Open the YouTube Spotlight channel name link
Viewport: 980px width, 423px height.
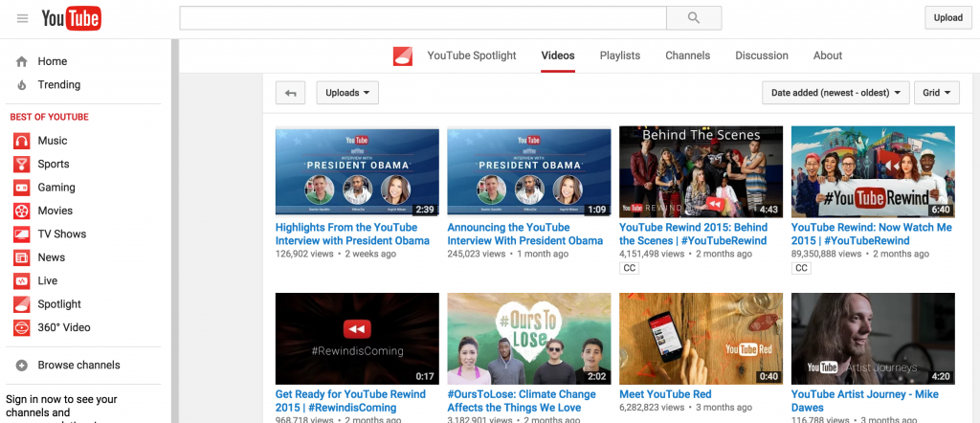pyautogui.click(x=472, y=56)
